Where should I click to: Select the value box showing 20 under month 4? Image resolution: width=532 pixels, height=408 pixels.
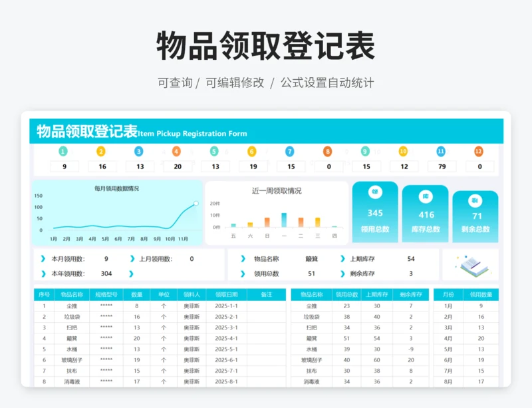[x=178, y=166]
